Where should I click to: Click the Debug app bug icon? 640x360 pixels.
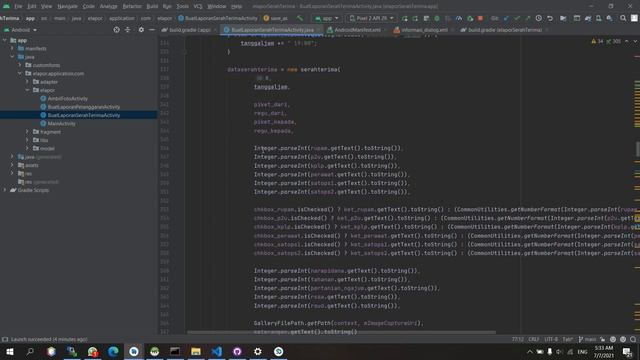(437, 18)
